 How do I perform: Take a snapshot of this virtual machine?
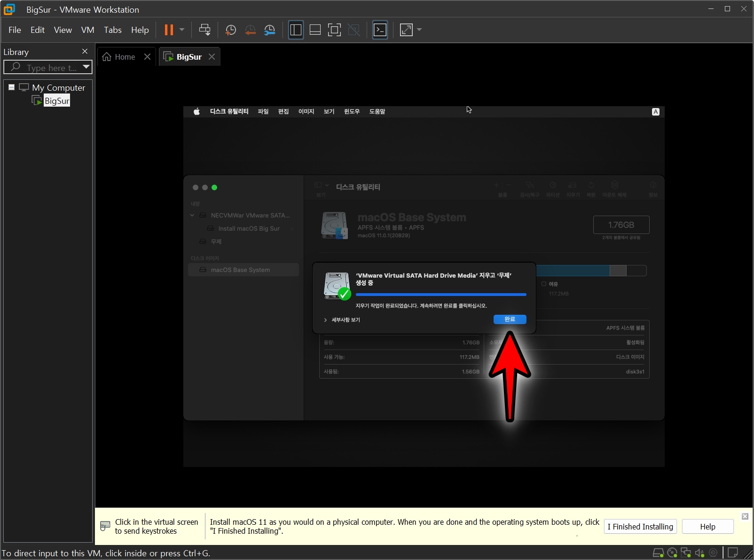click(x=230, y=30)
